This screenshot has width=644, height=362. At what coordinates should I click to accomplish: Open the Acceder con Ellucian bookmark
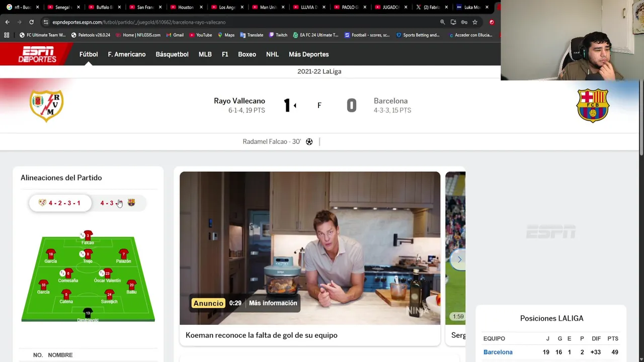point(470,35)
